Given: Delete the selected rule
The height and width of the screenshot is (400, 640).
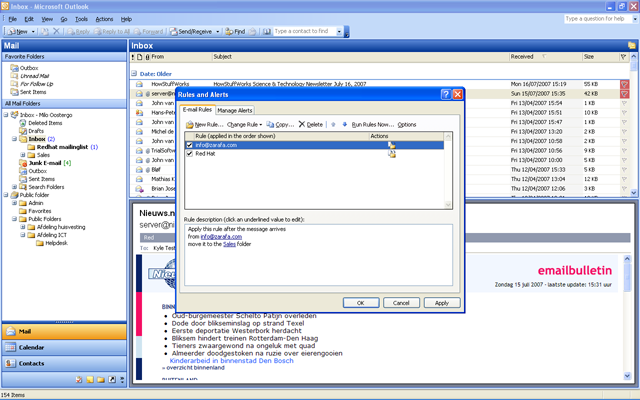Looking at the screenshot, I should coord(311,124).
